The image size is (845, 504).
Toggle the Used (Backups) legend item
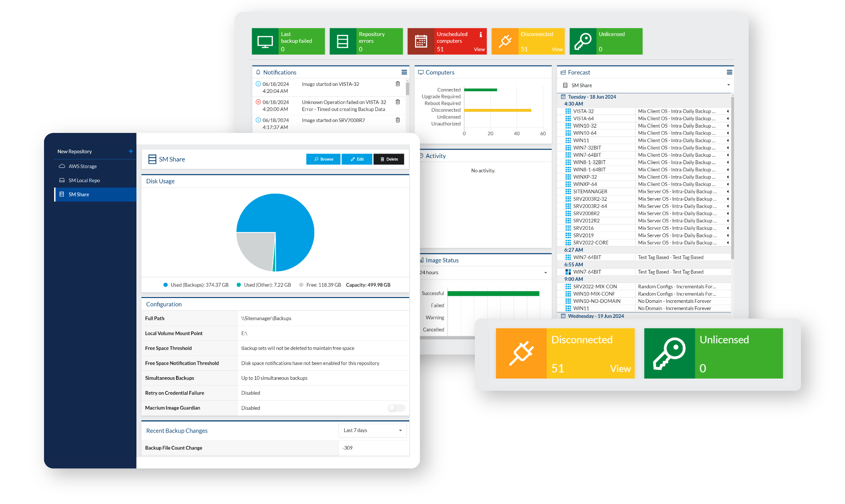[x=196, y=285]
